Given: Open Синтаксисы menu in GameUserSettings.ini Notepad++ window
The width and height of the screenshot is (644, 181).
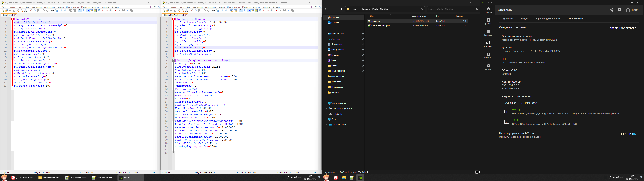Looking at the screenshot, I should (210, 7).
